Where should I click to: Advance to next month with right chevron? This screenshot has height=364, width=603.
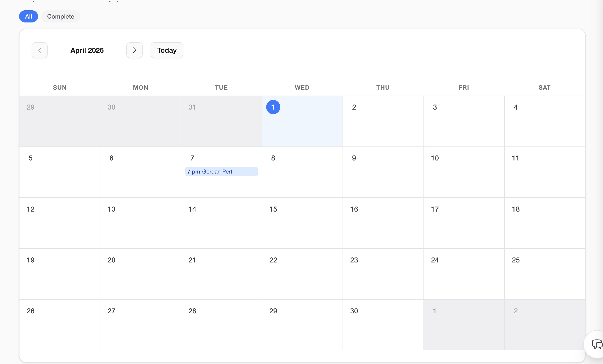pos(134,50)
